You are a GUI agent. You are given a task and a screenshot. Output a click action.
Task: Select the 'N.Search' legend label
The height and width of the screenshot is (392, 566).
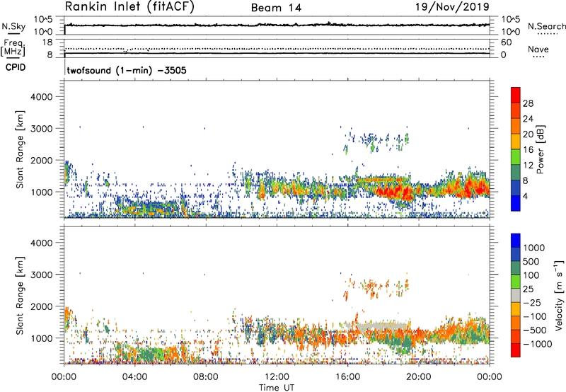pos(546,26)
